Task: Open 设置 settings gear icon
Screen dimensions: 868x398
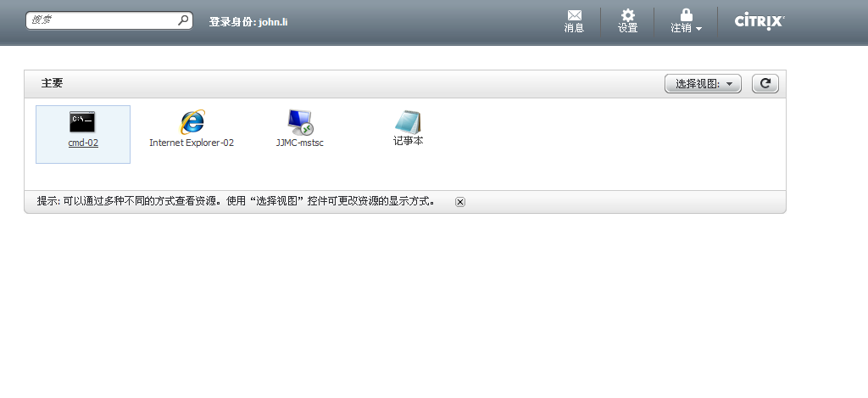Action: pos(628,15)
